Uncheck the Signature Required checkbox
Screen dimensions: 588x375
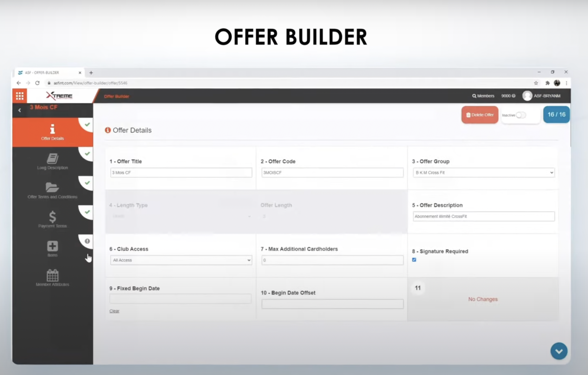414,259
